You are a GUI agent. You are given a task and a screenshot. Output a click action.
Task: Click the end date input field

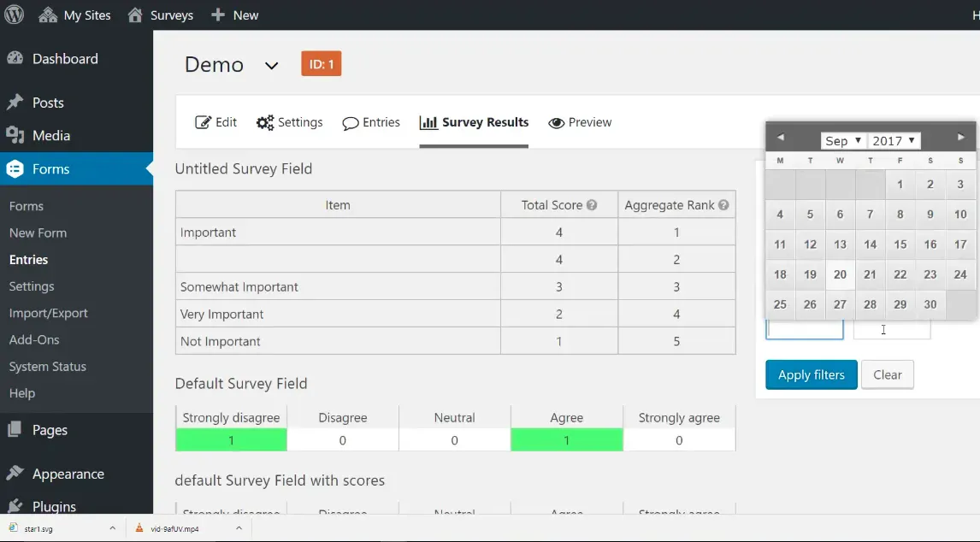(x=892, y=329)
